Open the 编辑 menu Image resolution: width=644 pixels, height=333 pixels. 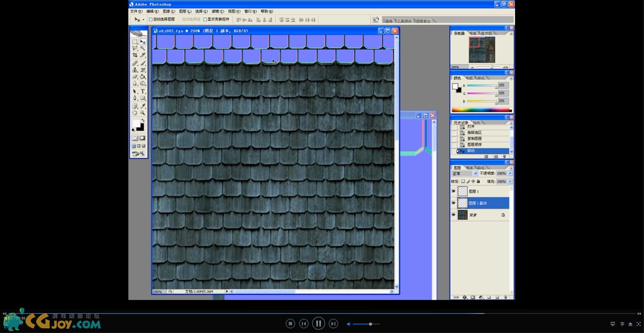[x=152, y=11]
